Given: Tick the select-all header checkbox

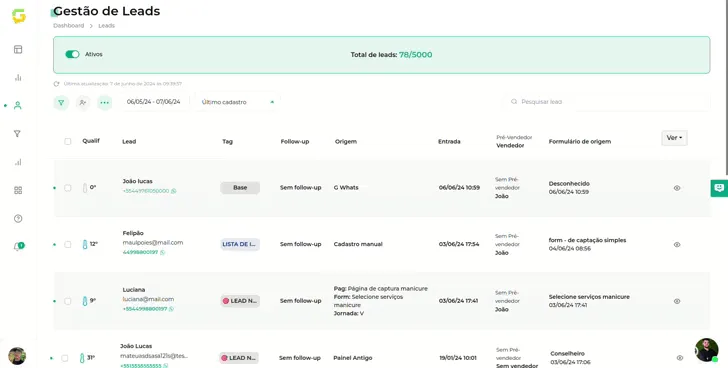Looking at the screenshot, I should (68, 142).
